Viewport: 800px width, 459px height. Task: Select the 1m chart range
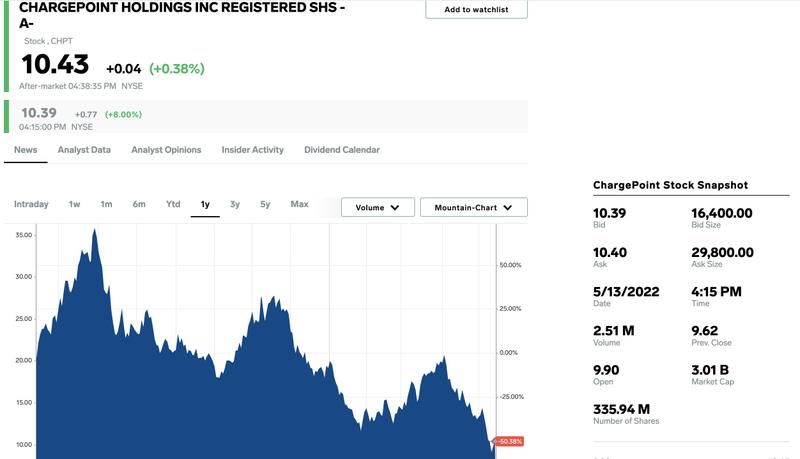click(x=106, y=204)
